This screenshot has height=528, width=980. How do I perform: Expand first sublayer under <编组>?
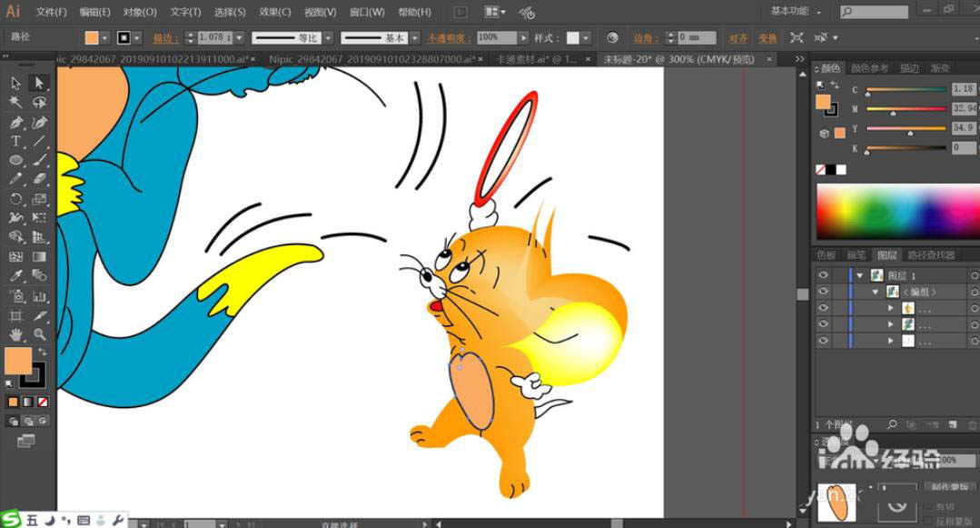[891, 308]
